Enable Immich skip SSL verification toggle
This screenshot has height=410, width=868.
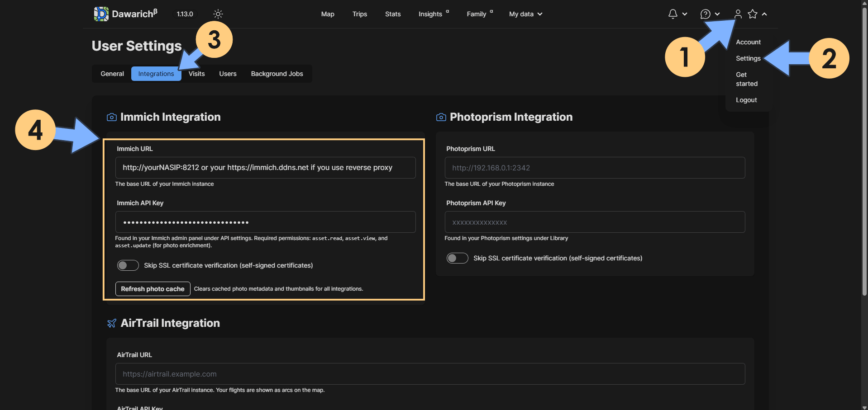pos(128,265)
